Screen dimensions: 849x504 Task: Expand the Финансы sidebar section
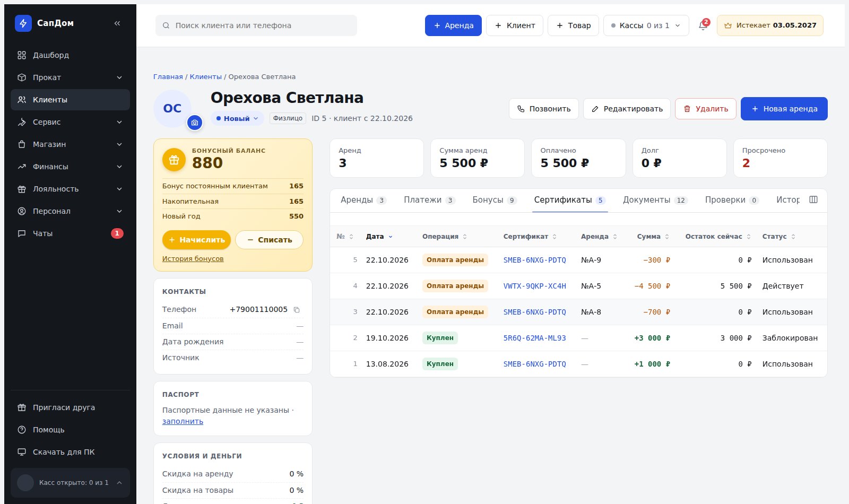pyautogui.click(x=70, y=167)
